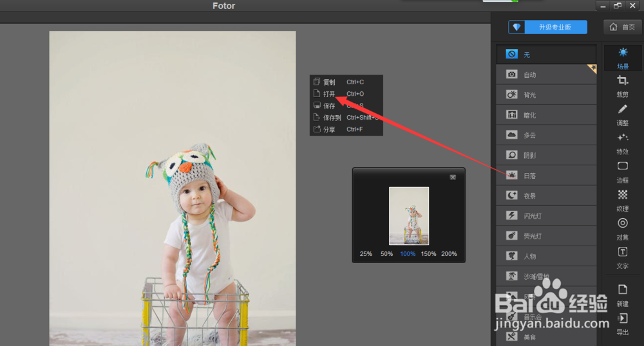The width and height of the screenshot is (644, 346).
Task: Select 分享 in the context menu
Action: click(329, 129)
